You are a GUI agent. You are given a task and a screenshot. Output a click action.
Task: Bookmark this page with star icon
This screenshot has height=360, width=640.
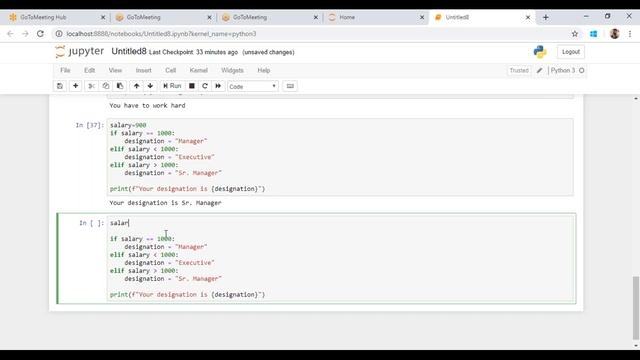tap(575, 34)
